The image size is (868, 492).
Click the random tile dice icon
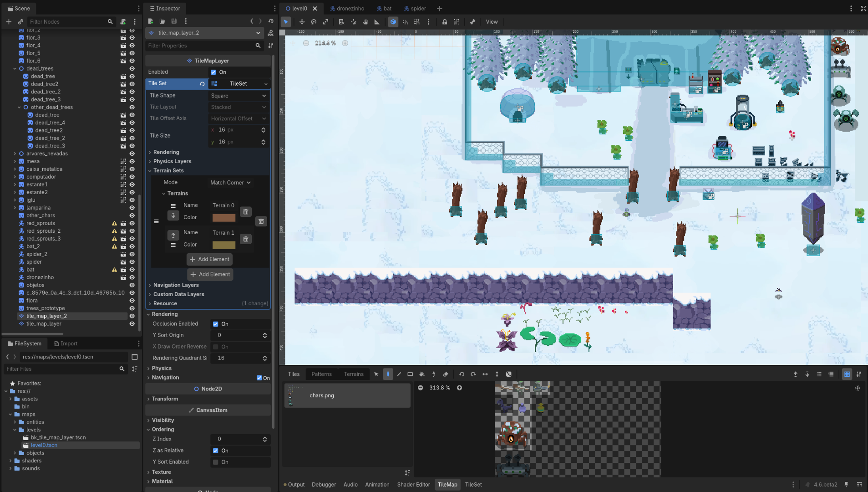[509, 374]
